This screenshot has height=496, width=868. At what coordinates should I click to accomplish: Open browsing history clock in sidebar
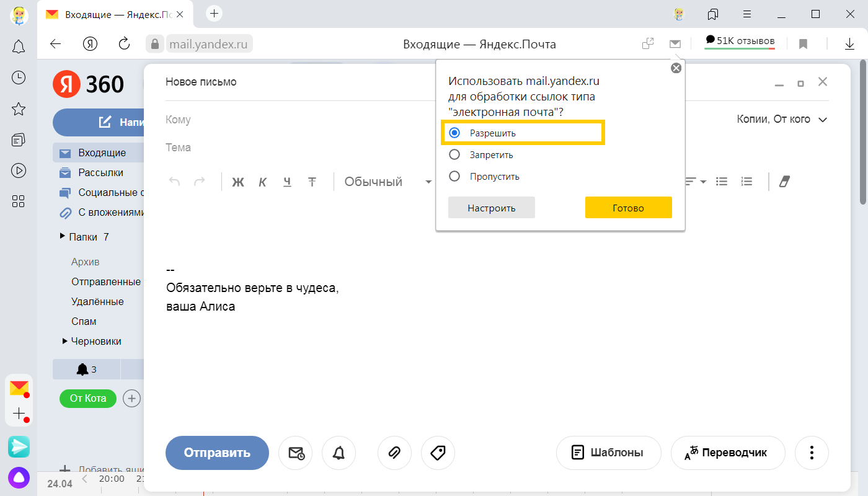pos(19,77)
